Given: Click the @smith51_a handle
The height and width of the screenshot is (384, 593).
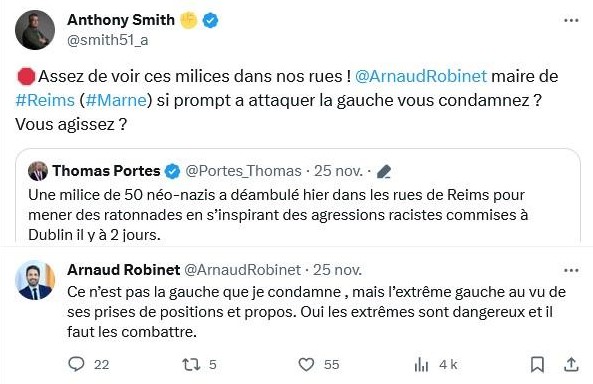Looking at the screenshot, I should tap(107, 40).
